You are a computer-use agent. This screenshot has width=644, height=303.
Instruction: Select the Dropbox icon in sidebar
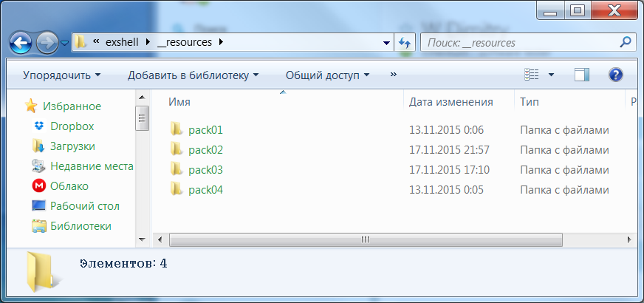click(x=38, y=126)
